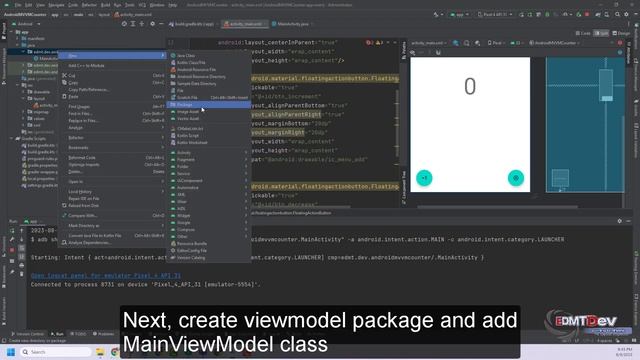Switch editor to Design view

click(x=621, y=33)
